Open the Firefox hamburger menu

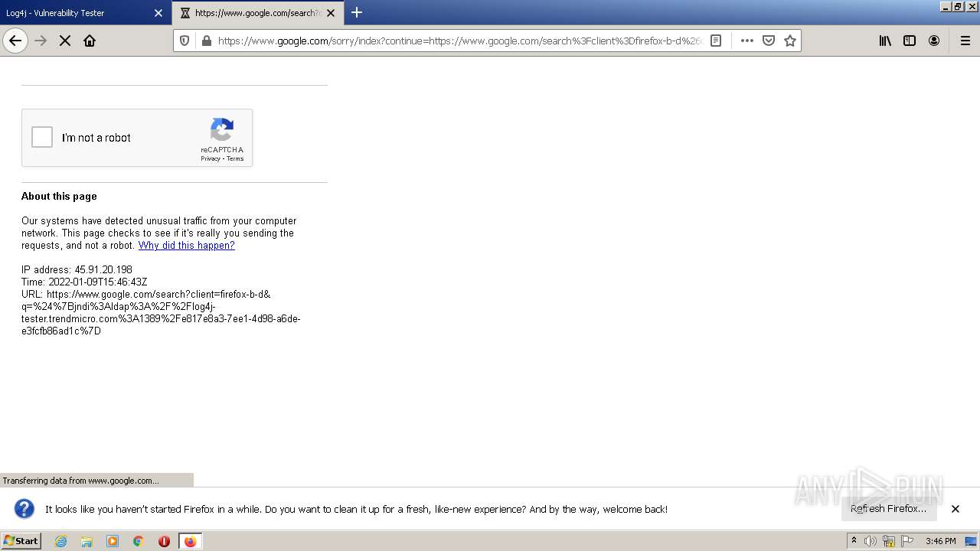(965, 41)
